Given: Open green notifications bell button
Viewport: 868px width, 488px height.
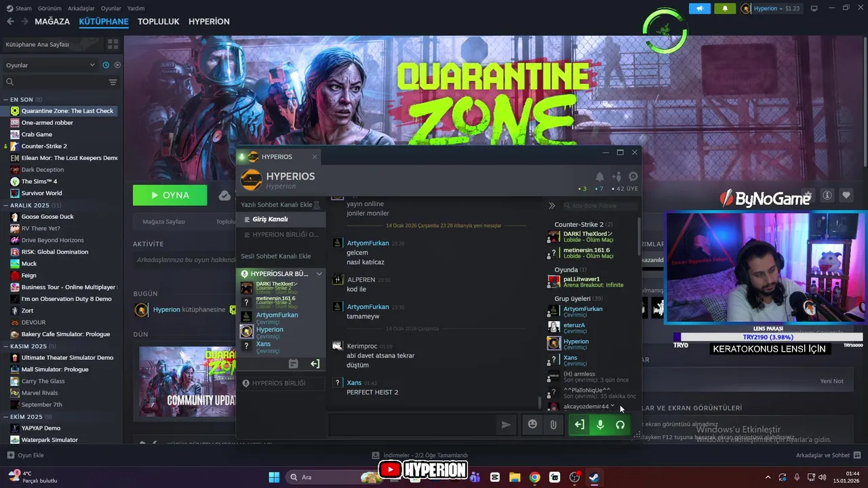Looking at the screenshot, I should 725,8.
